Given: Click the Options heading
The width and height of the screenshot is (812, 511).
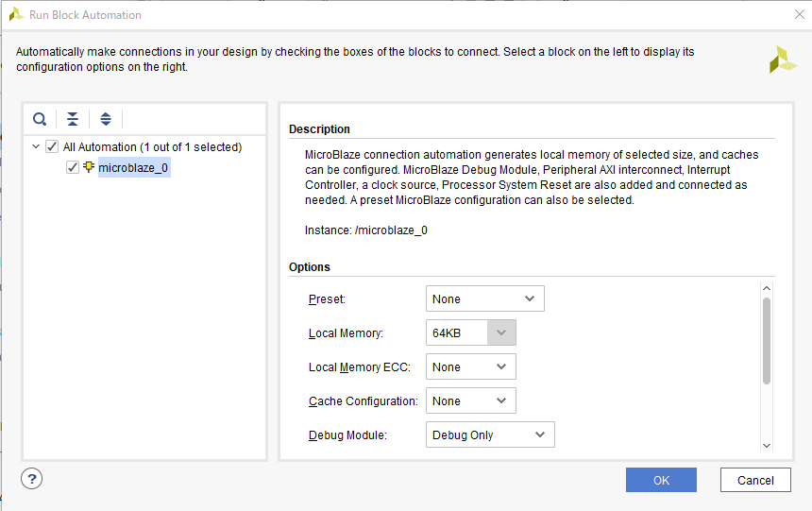Looking at the screenshot, I should [309, 267].
